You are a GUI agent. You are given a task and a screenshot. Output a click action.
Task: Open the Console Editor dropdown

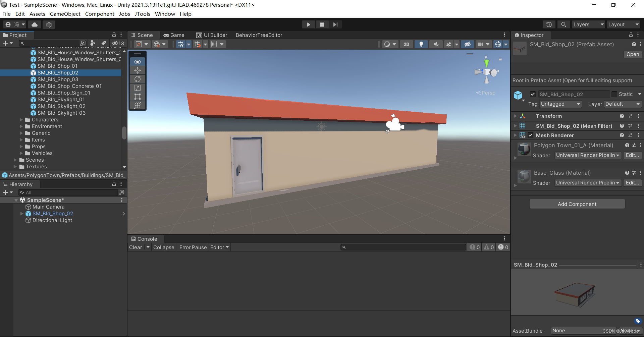(219, 247)
